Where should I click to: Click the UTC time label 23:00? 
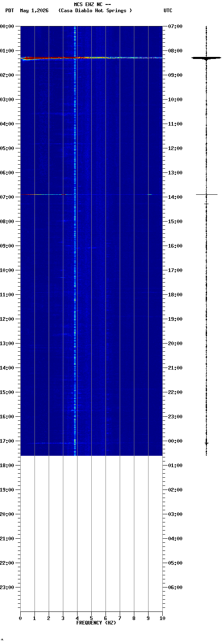pyautogui.click(x=175, y=417)
